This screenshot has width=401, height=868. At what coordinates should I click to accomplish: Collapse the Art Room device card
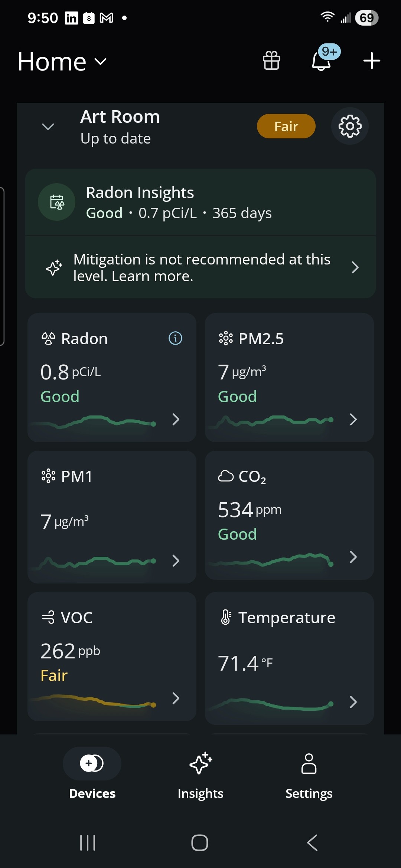tap(48, 126)
